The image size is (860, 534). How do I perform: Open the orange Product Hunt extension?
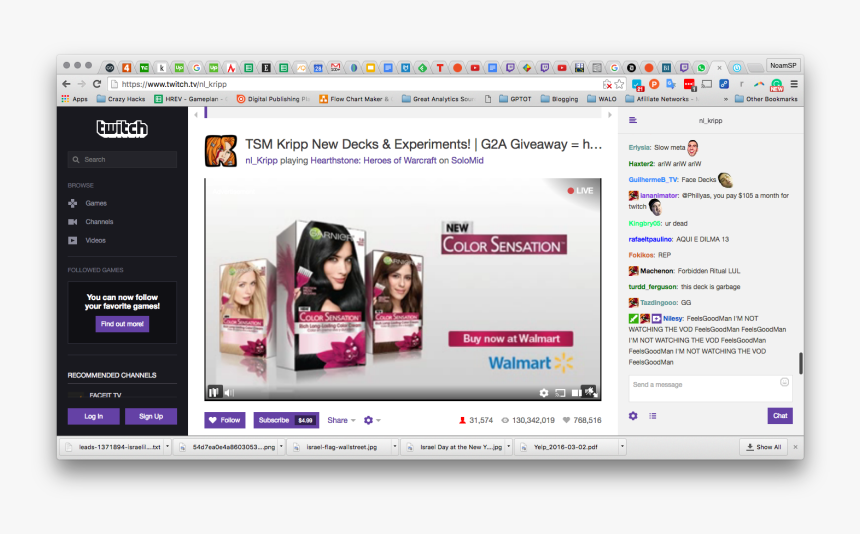(x=654, y=84)
